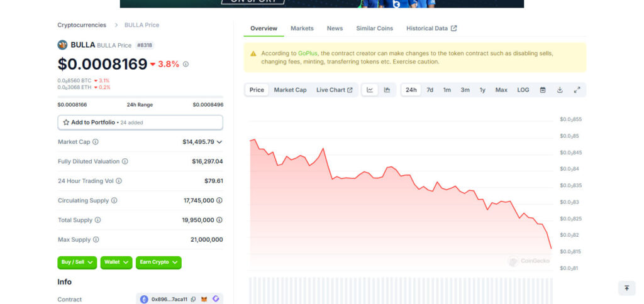Open Max Supply info tooltip icon
The image size is (644, 304).
96,239
